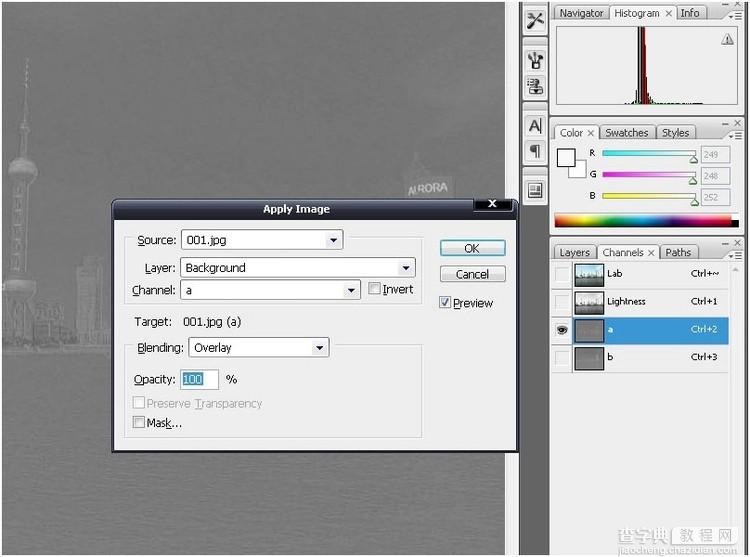Click the Opacity input field

[199, 380]
